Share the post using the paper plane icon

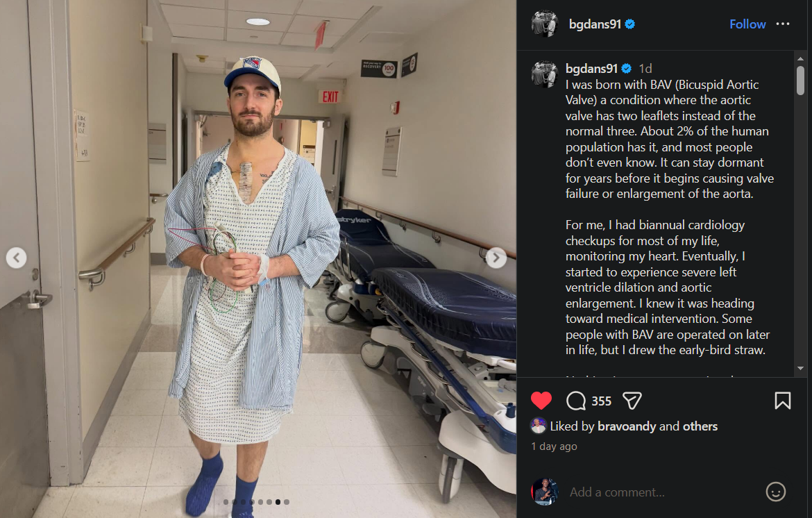(632, 401)
